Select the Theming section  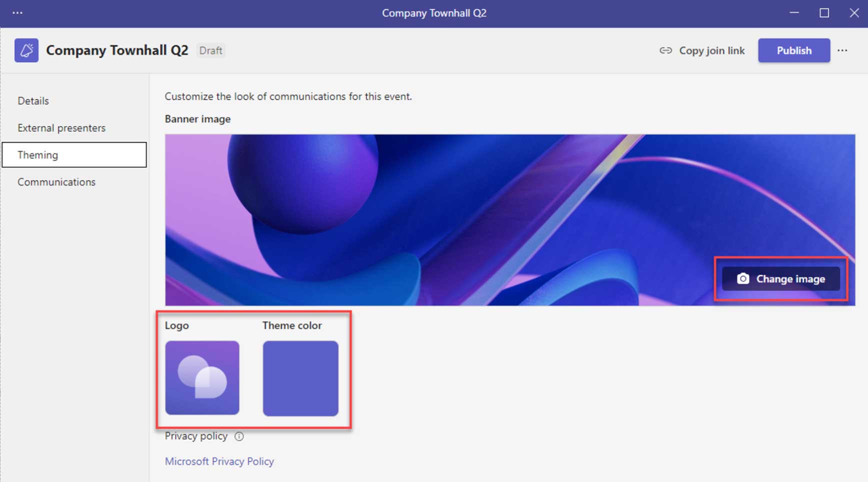click(74, 154)
